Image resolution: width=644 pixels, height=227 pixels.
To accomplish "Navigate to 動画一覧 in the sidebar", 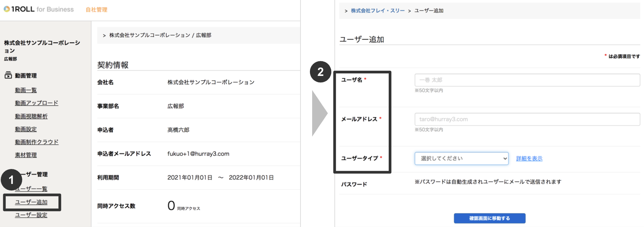I will pos(25,90).
